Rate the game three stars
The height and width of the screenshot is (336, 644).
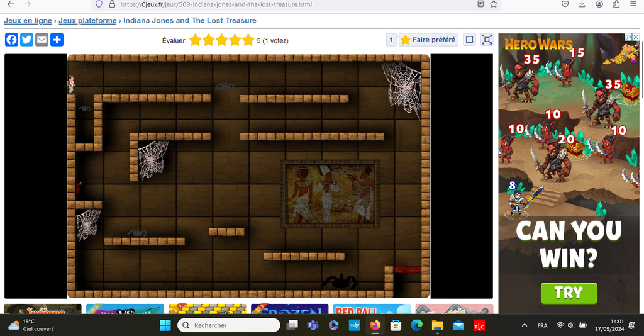coord(222,40)
